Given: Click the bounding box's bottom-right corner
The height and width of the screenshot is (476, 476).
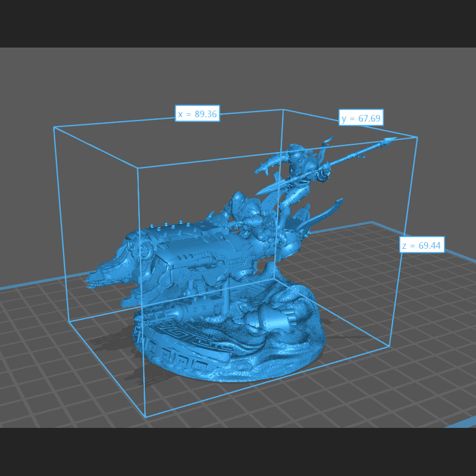Looking at the screenshot, I should pos(390,347).
